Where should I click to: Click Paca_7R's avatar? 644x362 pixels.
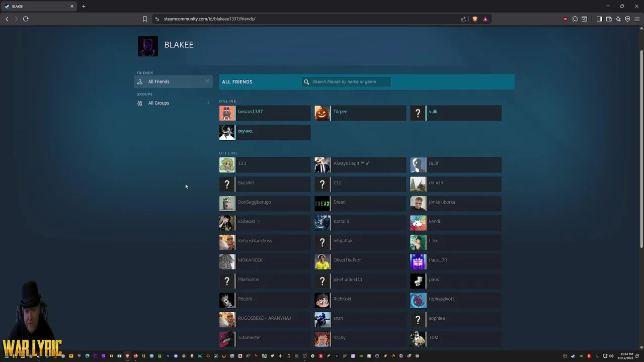pos(418,261)
